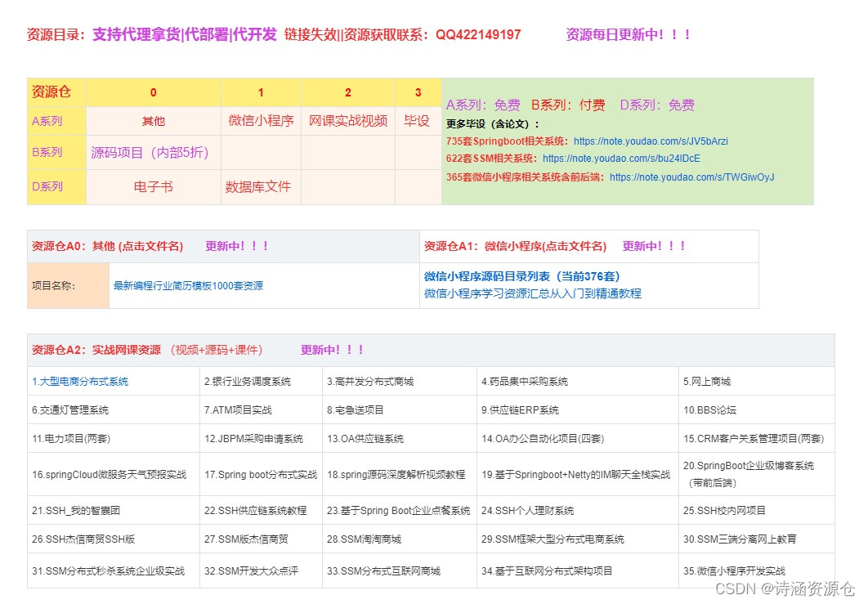Click the 资源仓A1: 微信小程序 section heading
Image resolution: width=868 pixels, height=604 pixels.
[516, 246]
